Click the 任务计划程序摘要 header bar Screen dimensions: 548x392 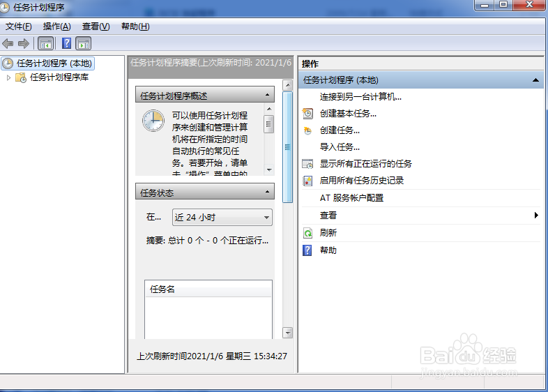tap(211, 67)
